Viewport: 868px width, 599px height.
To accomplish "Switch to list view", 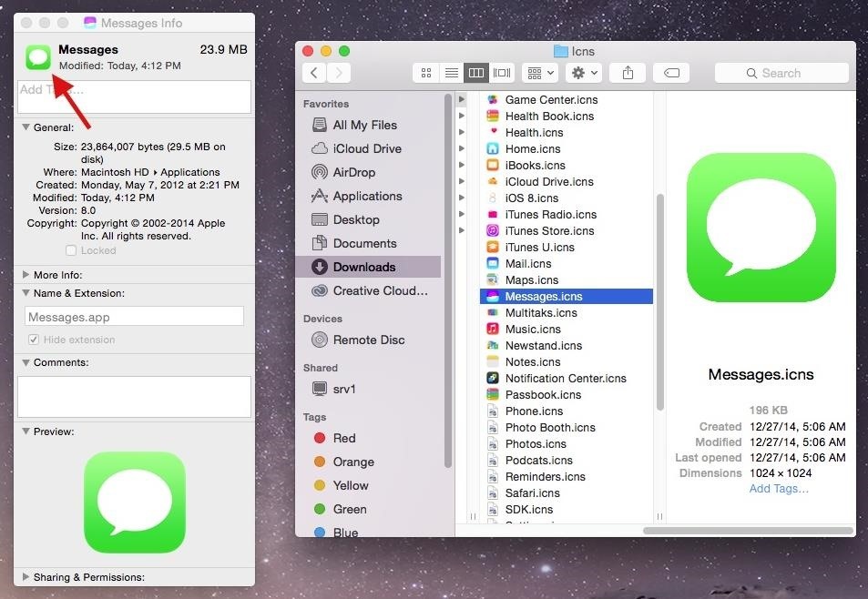I will (451, 73).
